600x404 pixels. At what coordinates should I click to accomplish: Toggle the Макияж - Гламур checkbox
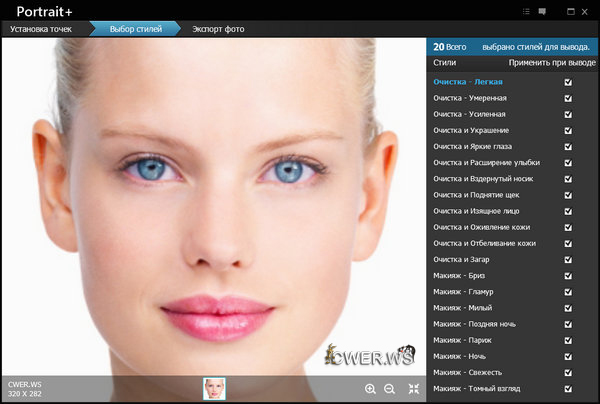[568, 291]
